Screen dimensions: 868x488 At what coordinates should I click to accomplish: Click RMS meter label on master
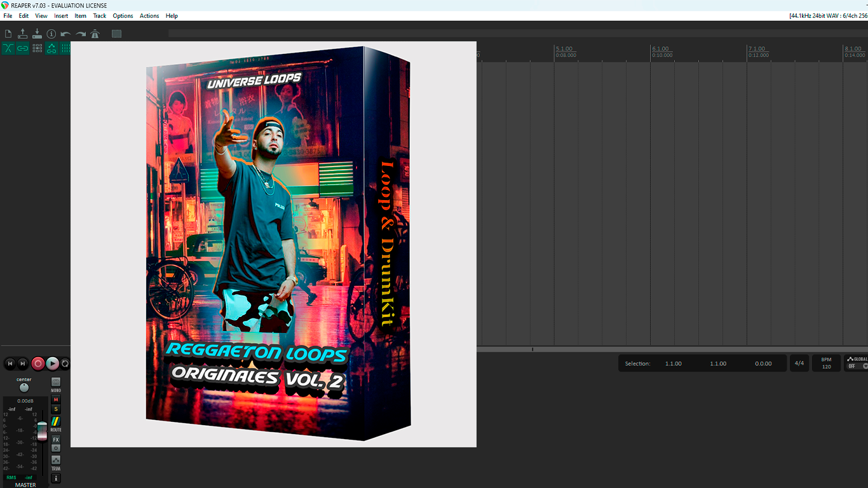[x=11, y=477]
